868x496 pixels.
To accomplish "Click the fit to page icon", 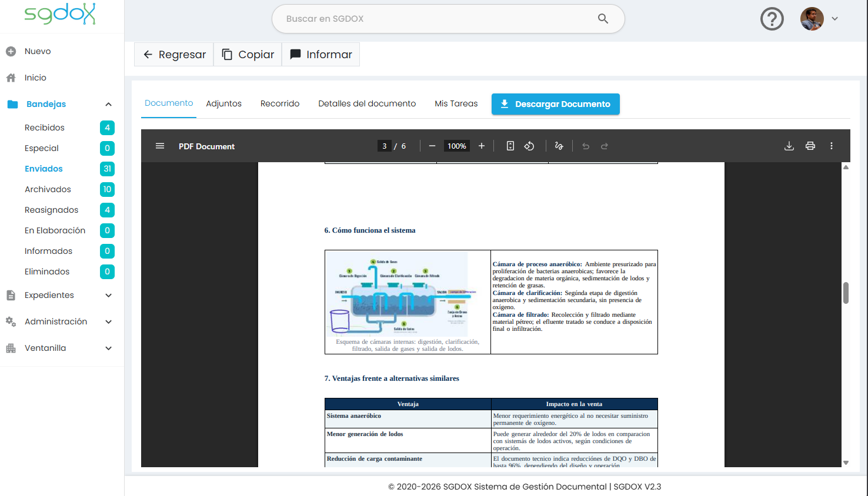I will click(510, 146).
